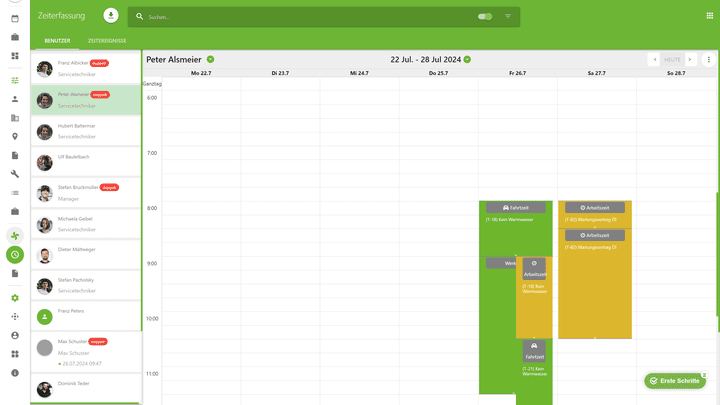Open the Erste Schritte button
The image size is (720, 405).
(x=675, y=381)
